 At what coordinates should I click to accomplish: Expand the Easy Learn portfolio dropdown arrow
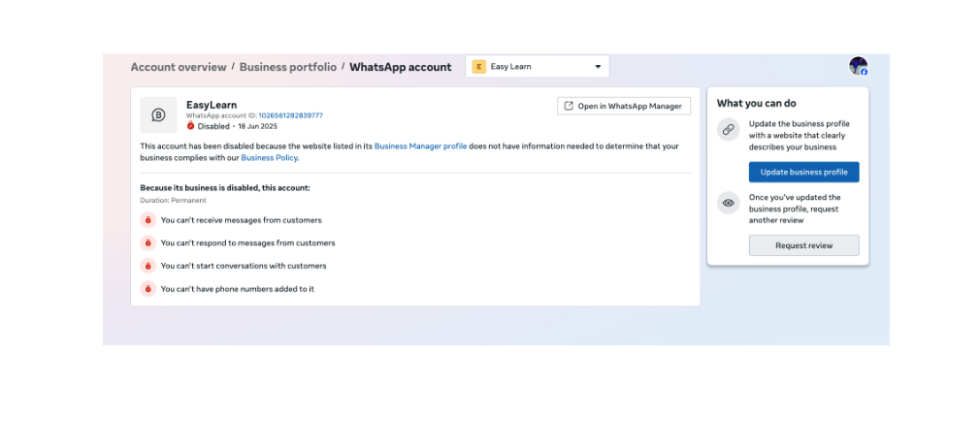coord(598,66)
